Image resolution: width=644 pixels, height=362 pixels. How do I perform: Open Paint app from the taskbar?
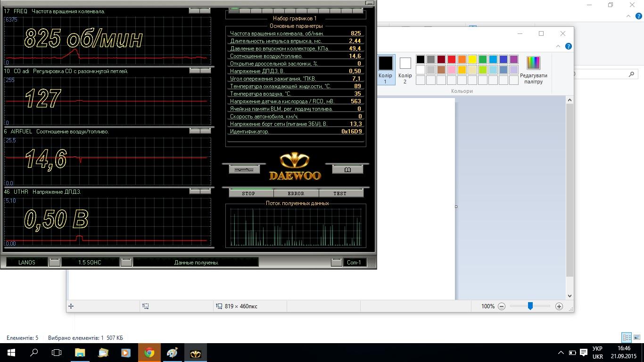(173, 353)
